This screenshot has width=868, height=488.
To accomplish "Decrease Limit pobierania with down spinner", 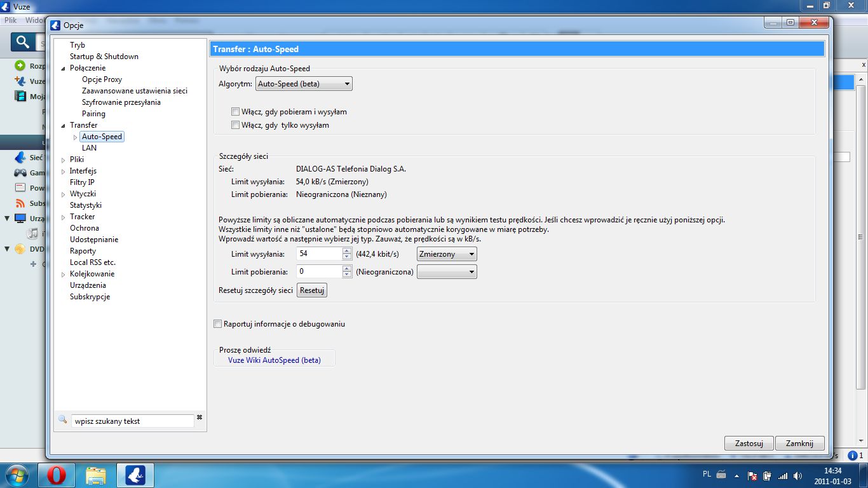I will (347, 275).
